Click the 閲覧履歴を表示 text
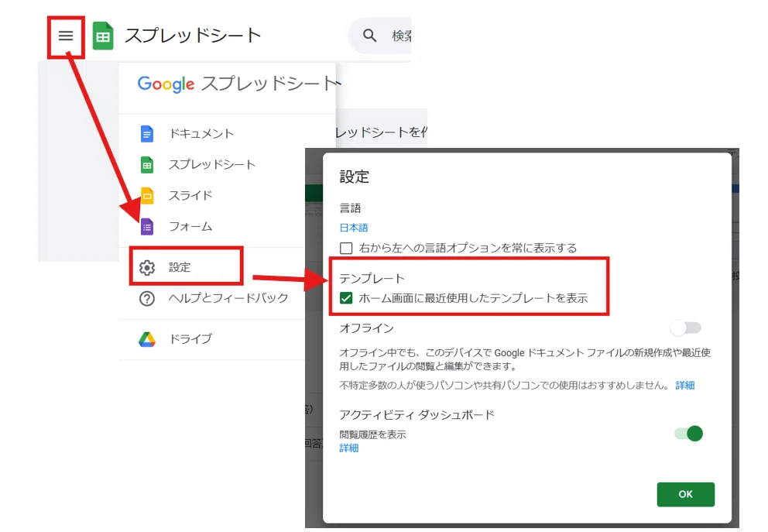This screenshot has height=532, width=768. (372, 434)
